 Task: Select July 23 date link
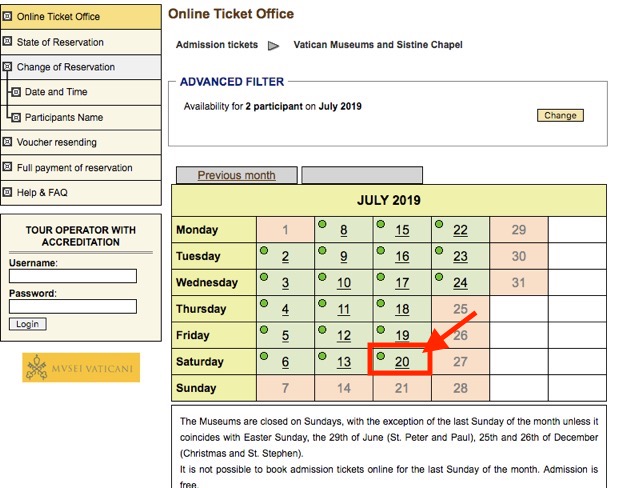coord(460,256)
